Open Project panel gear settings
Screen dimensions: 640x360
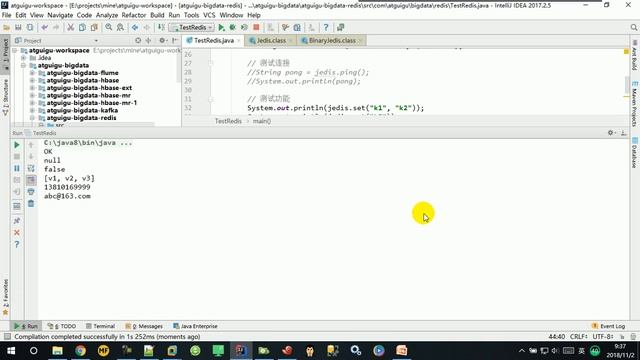click(162, 40)
